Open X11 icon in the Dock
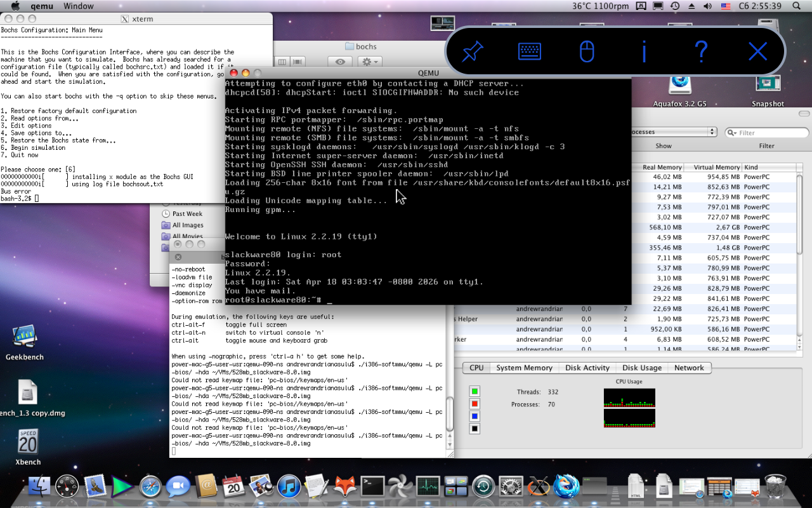The image size is (812, 508). click(x=539, y=486)
